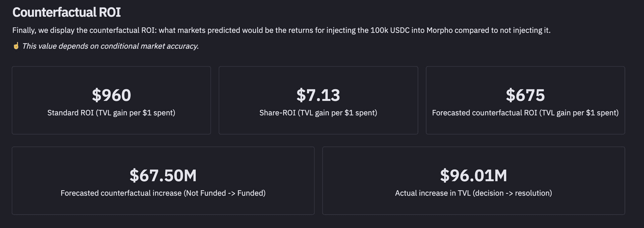Screen dimensions: 644x228
Task: Click the $67.50M metric value
Action: click(x=163, y=176)
